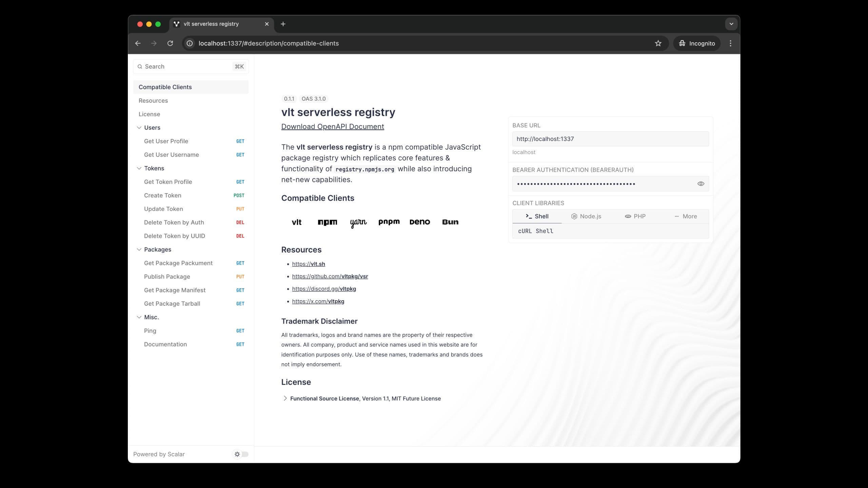Select the deno client icon

coord(420,222)
